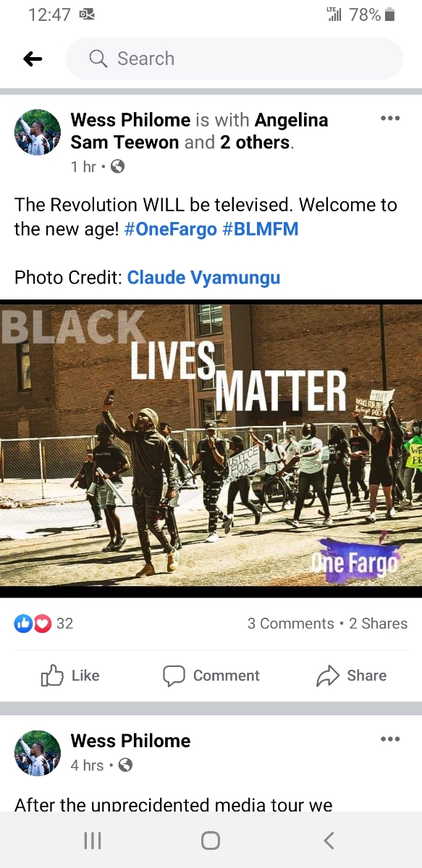Image resolution: width=422 pixels, height=868 pixels.
Task: Show the '2 others' tagged people
Action: tap(255, 142)
